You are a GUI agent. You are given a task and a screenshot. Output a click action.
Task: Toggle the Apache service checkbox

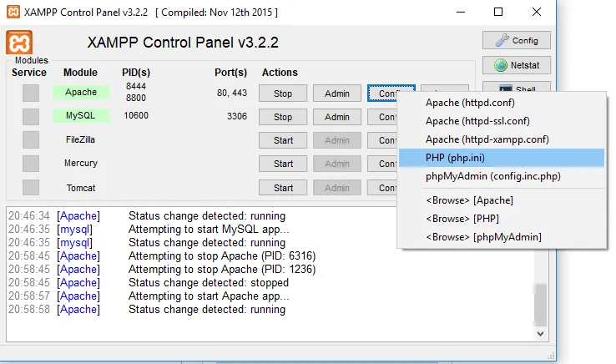(31, 94)
